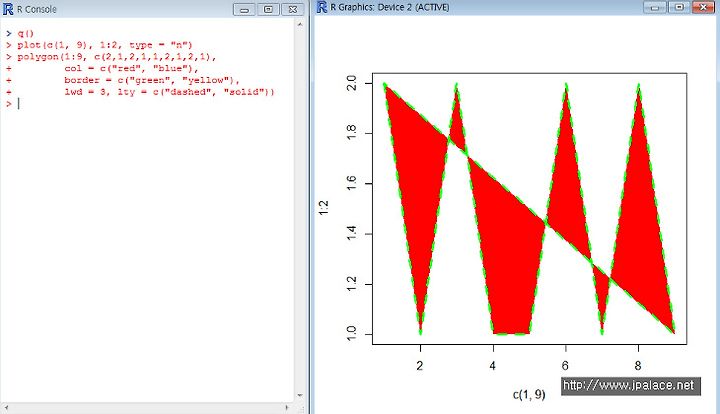Screen dimensions: 720x414
Task: Click the R logo icon in R Graphics title bar
Action: pyautogui.click(x=322, y=7)
